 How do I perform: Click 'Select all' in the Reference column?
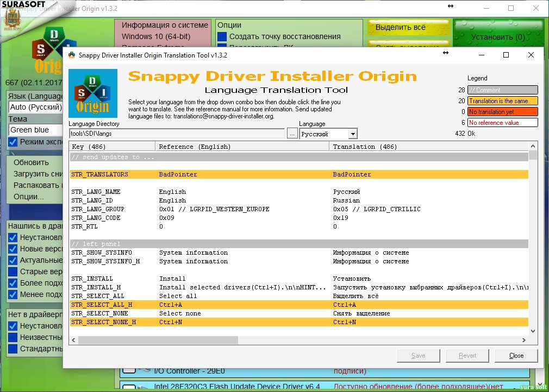pos(178,296)
